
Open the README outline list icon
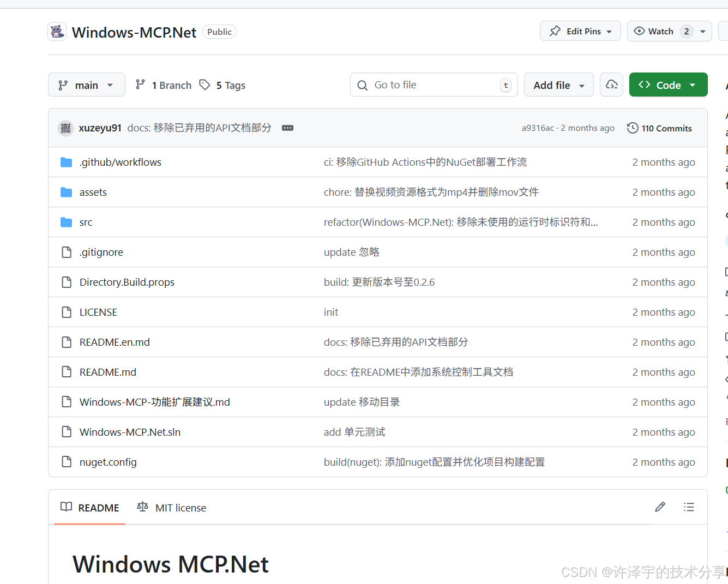[x=689, y=507]
